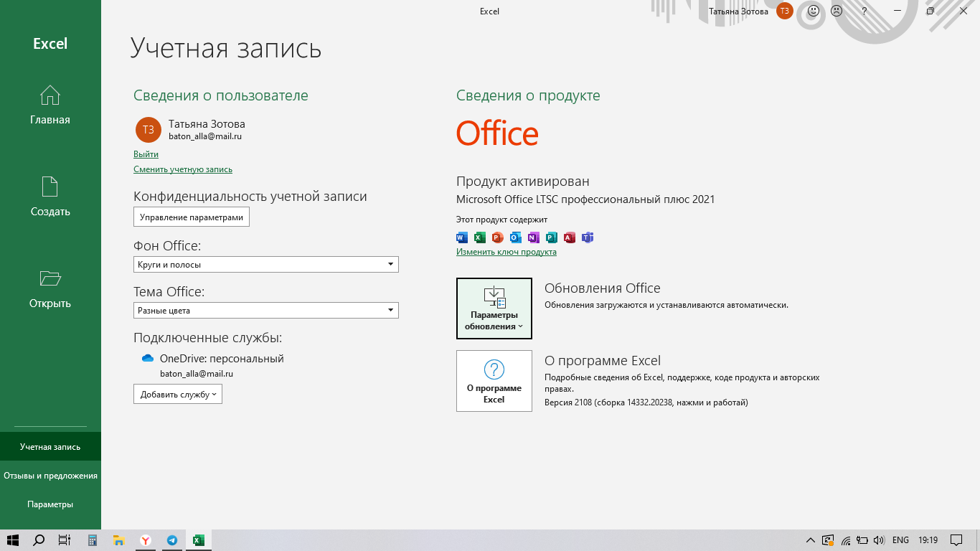Open the battery power tray icon

pos(862,540)
